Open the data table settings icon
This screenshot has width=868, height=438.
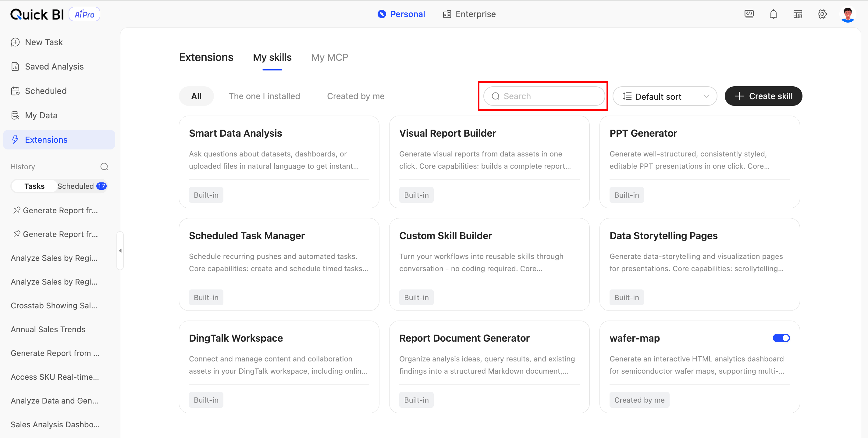pyautogui.click(x=798, y=14)
